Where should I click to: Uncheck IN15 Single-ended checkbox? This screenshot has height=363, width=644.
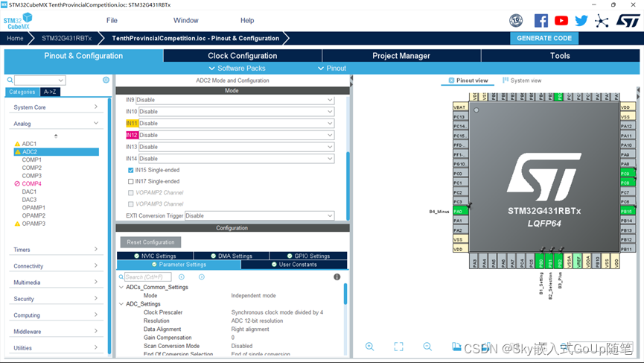click(x=130, y=170)
